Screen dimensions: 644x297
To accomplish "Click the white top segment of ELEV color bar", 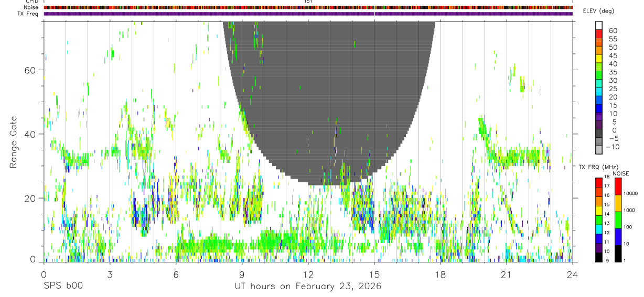I will (599, 25).
